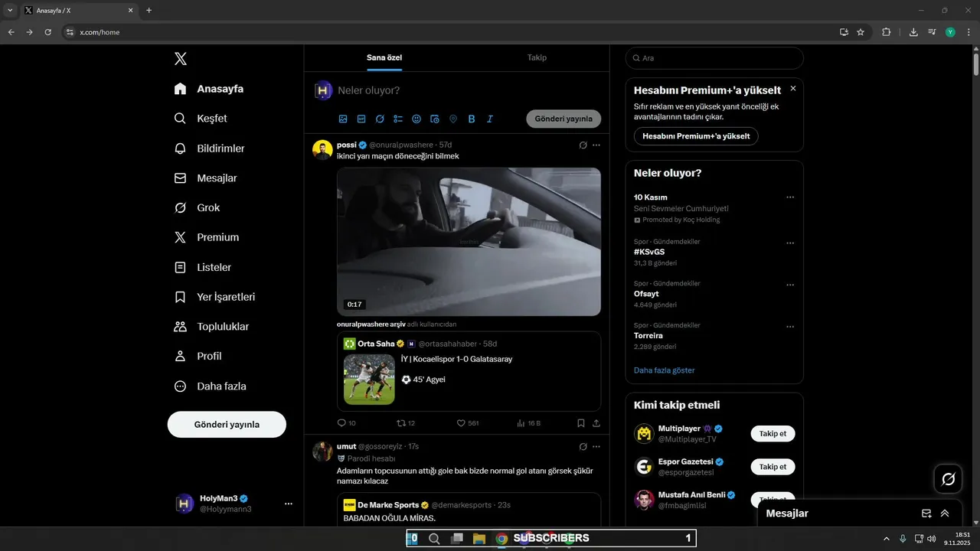Screen dimensions: 980x551
Task: Click Grok icon on umut post
Action: [583, 446]
